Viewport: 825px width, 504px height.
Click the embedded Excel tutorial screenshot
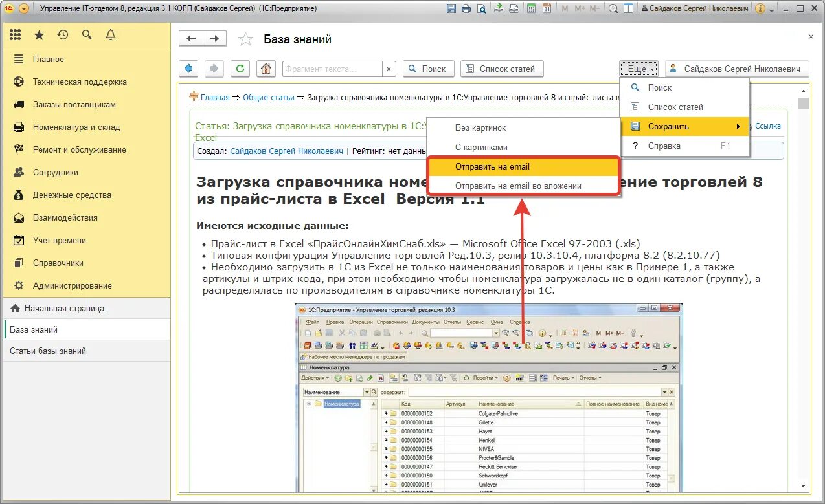coord(488,397)
